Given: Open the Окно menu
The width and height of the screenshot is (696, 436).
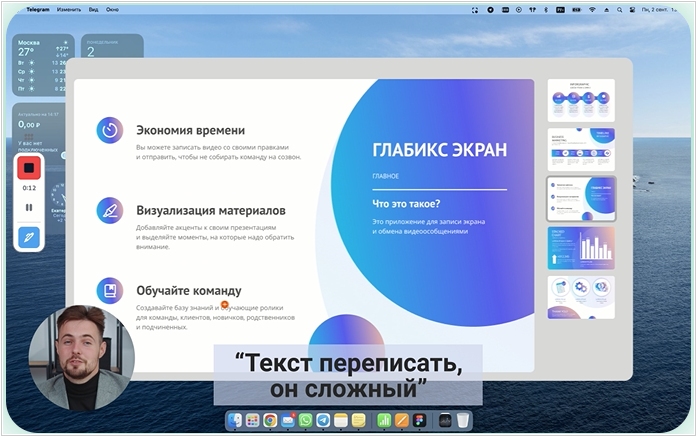Looking at the screenshot, I should tap(112, 9).
